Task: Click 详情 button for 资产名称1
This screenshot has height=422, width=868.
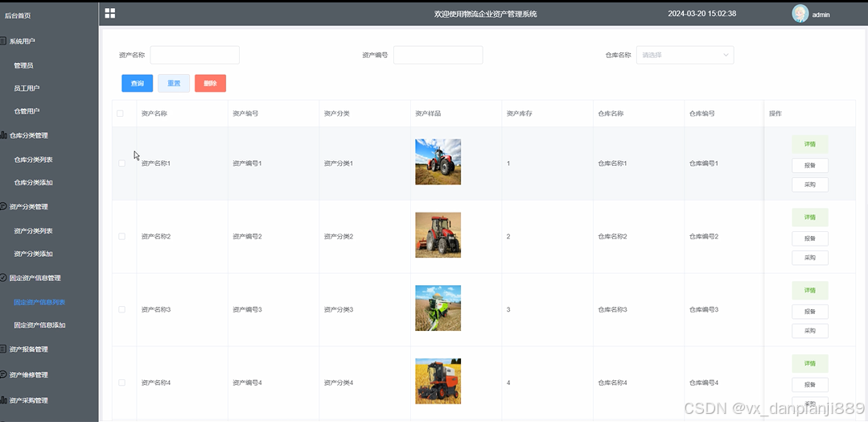Action: click(810, 144)
